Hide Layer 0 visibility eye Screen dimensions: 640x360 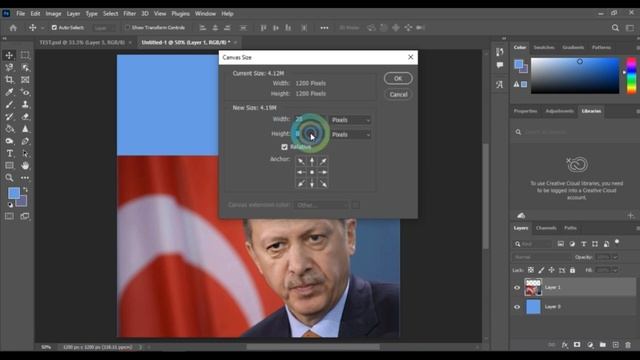click(x=517, y=307)
